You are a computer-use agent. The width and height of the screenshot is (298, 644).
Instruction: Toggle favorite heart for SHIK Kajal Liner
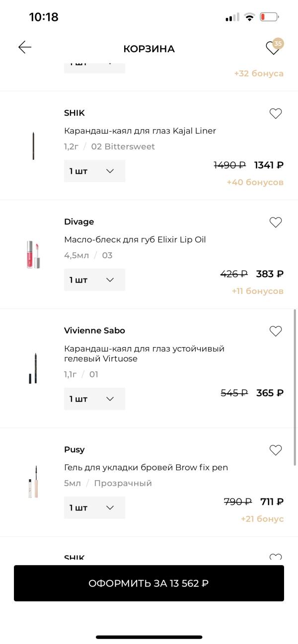(x=276, y=114)
